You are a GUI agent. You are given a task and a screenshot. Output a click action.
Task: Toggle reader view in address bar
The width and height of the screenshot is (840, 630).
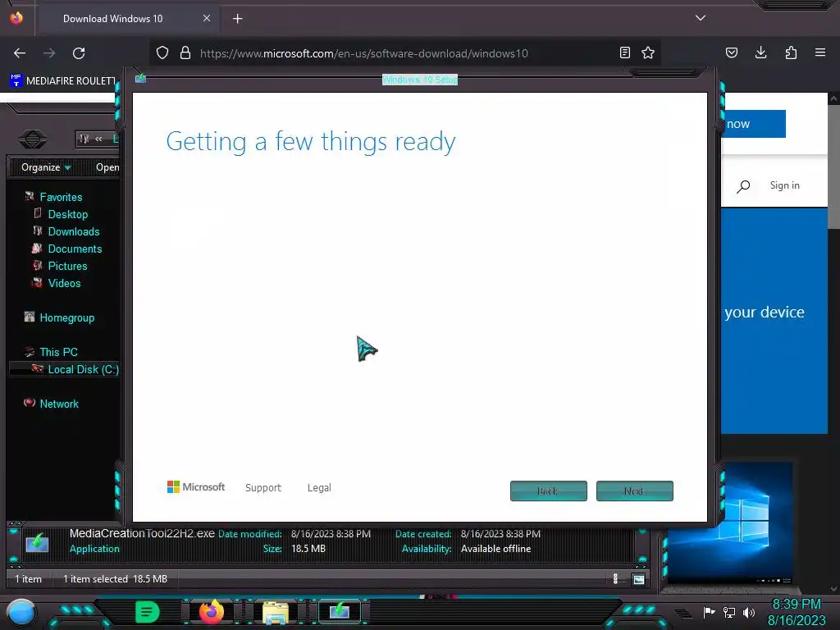[x=624, y=52]
